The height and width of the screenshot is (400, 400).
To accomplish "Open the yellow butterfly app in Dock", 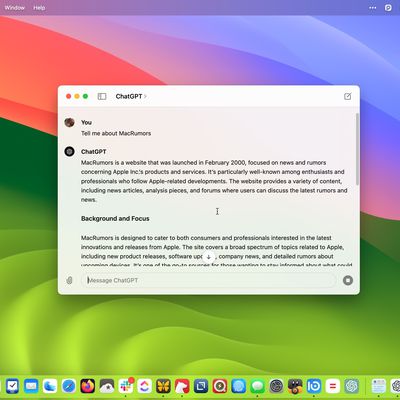I will 163,386.
